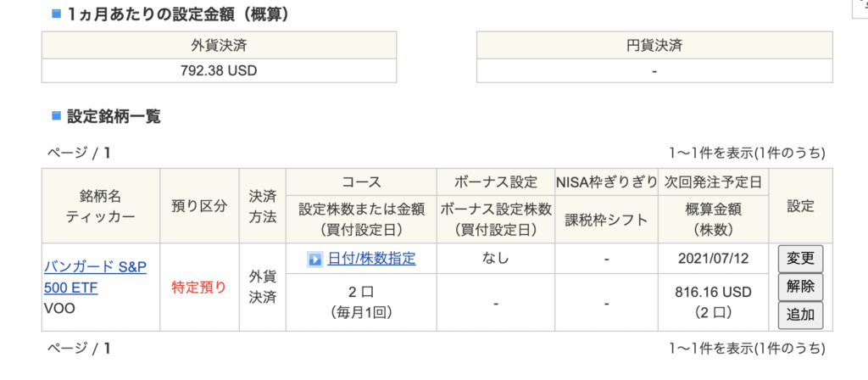Screen dimensions: 868x380
Task: Click the ボーナス設定 column header
Action: 496,182
